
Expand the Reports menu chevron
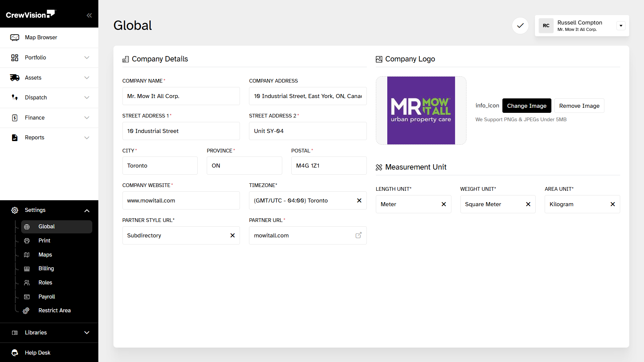(87, 138)
